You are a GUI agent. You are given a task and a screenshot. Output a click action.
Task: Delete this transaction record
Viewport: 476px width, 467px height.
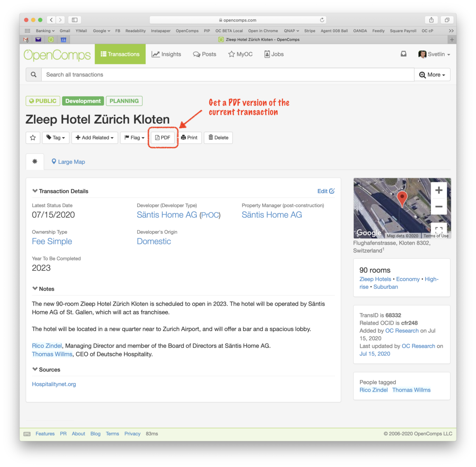218,138
